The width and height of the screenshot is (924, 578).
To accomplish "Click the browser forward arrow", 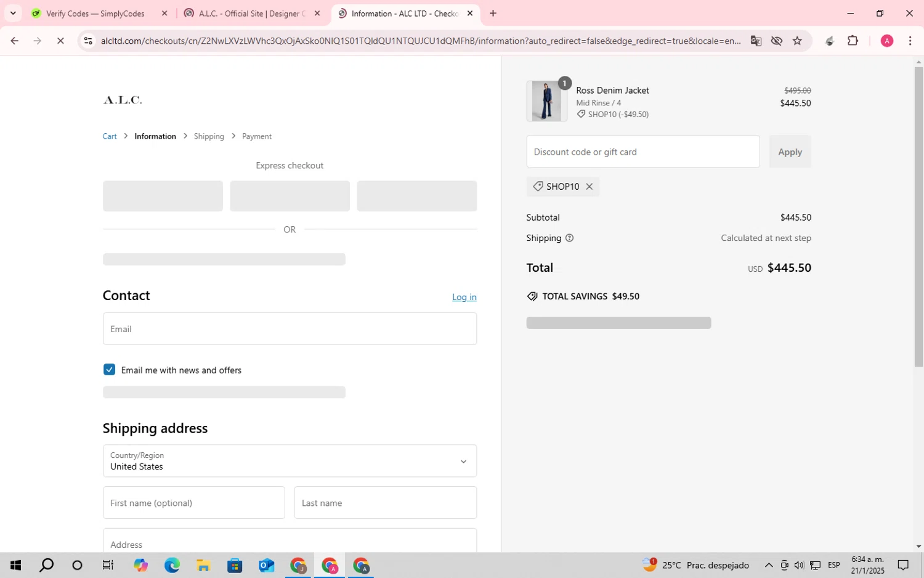I will pyautogui.click(x=38, y=41).
